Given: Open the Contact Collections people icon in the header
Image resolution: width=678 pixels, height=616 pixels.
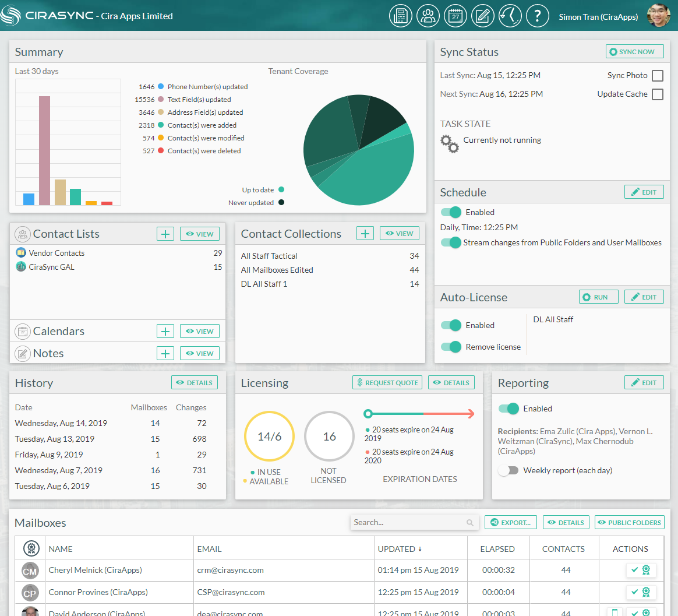Looking at the screenshot, I should 428,16.
